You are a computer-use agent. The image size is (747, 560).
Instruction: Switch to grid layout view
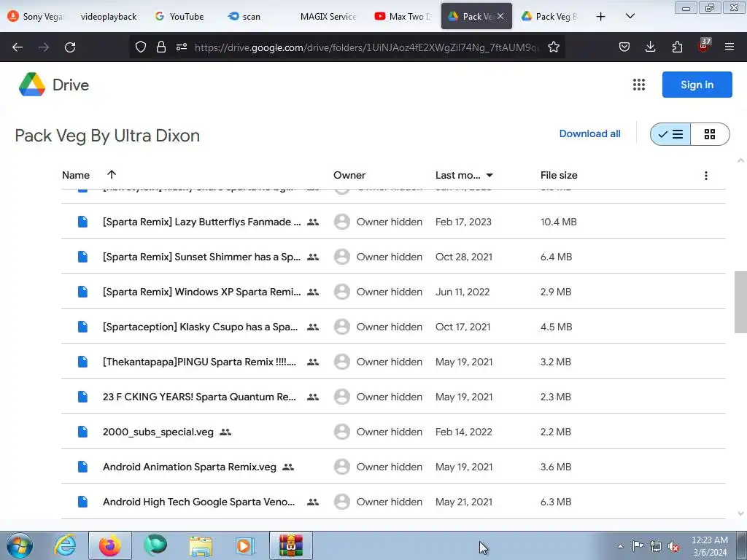[x=710, y=134]
